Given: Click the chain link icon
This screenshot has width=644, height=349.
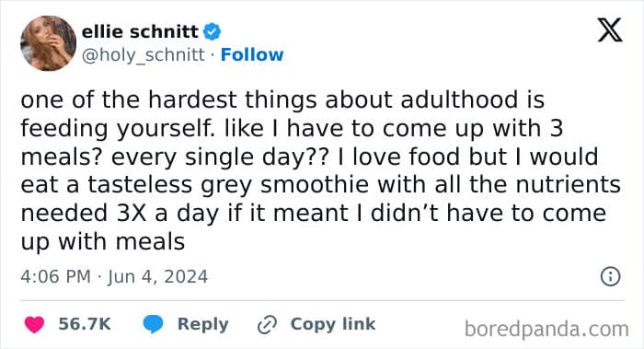Looking at the screenshot, I should point(267,325).
